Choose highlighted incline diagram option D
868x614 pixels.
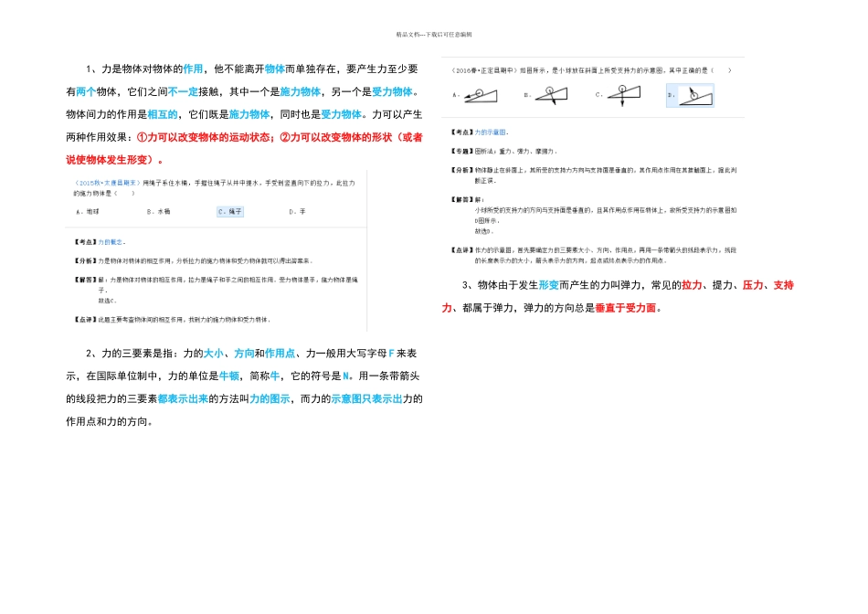[690, 95]
